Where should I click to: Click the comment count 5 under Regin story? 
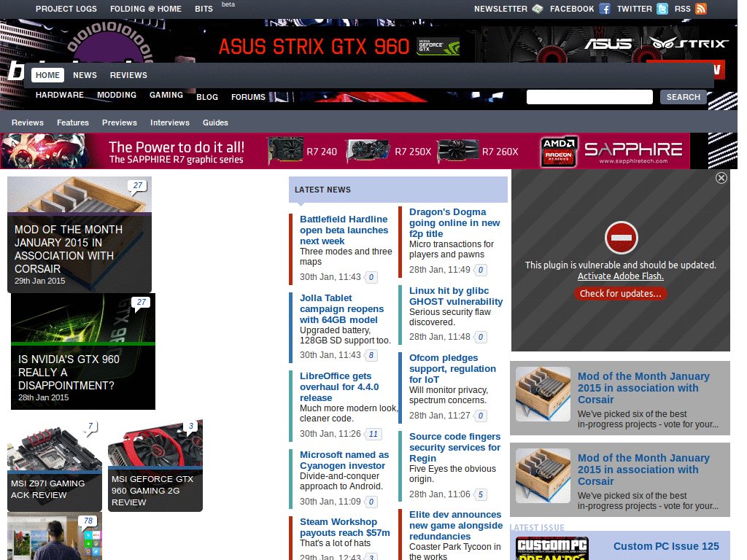click(x=481, y=495)
